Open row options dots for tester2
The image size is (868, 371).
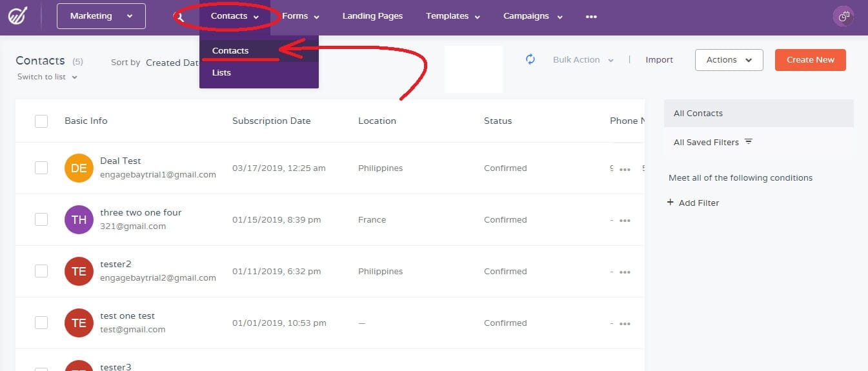(625, 272)
